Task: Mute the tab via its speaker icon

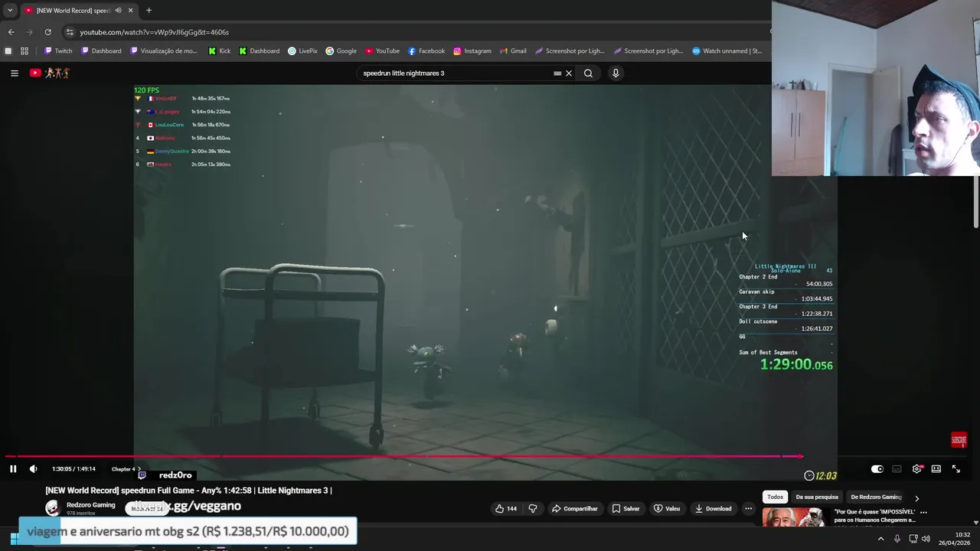Action: (x=118, y=10)
